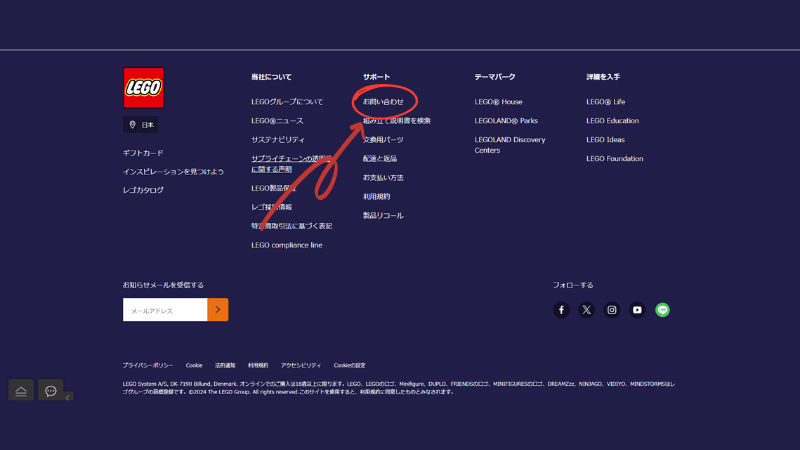
Task: Click the LEGO logo
Action: [x=143, y=88]
